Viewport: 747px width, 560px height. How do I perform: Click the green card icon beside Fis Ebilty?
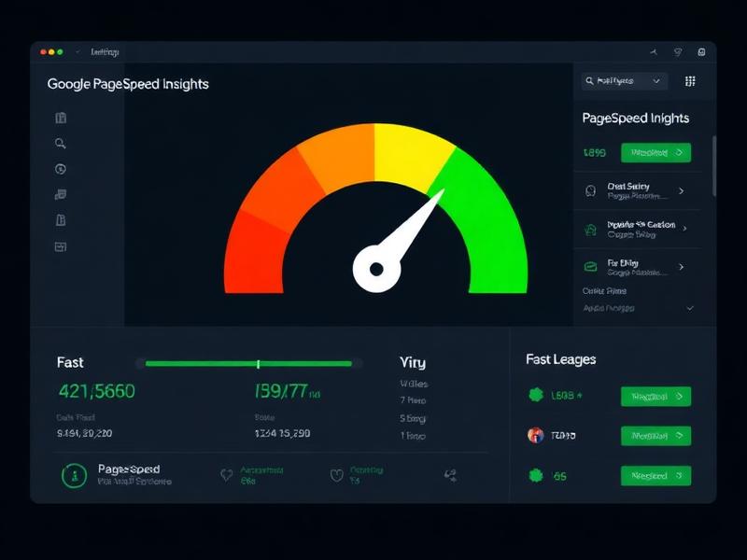[x=590, y=267]
